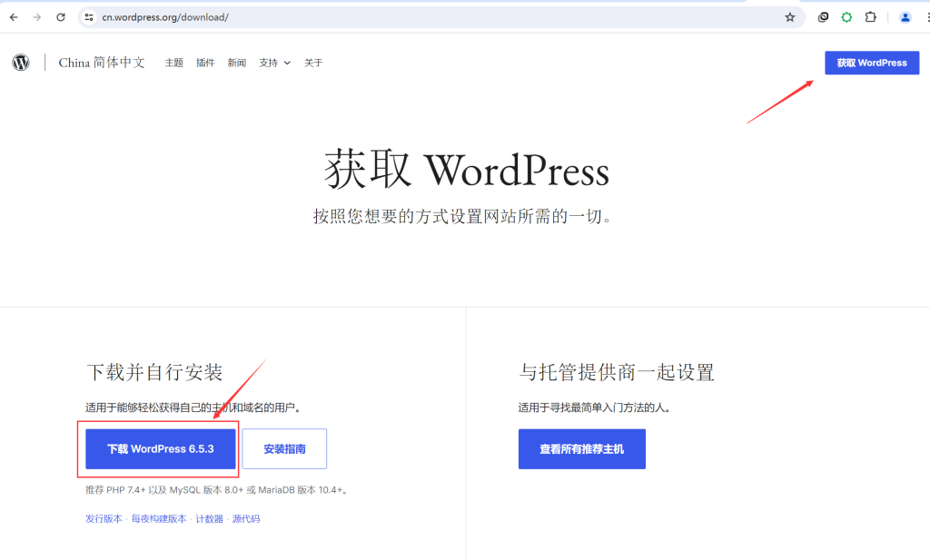Open the browser profile avatar icon
Viewport: 930px width, 560px height.
pyautogui.click(x=905, y=17)
